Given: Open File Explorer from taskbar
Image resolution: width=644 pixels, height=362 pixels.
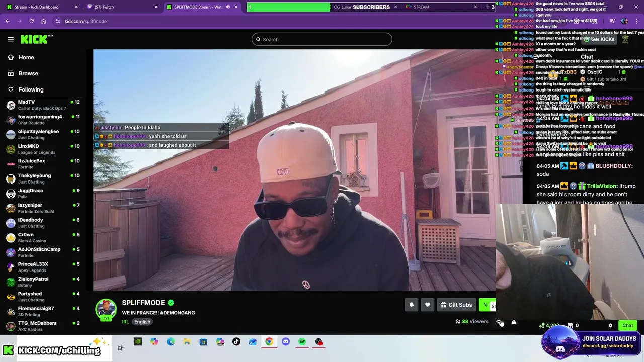Looking at the screenshot, I should tap(187, 342).
